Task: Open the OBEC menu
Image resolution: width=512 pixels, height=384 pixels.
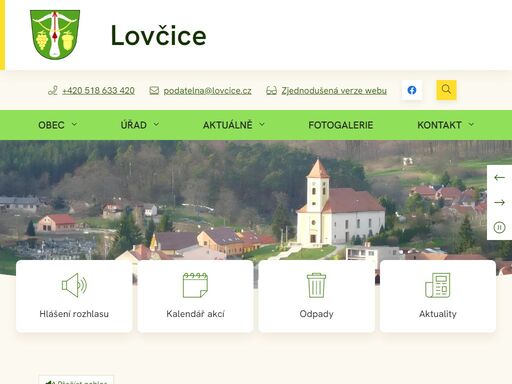Action: click(51, 125)
